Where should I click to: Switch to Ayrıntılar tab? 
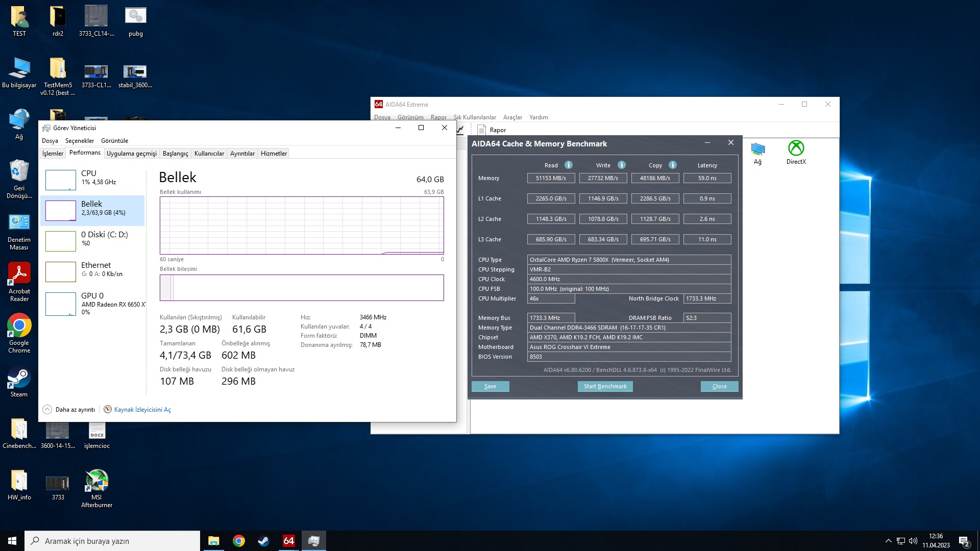242,154
